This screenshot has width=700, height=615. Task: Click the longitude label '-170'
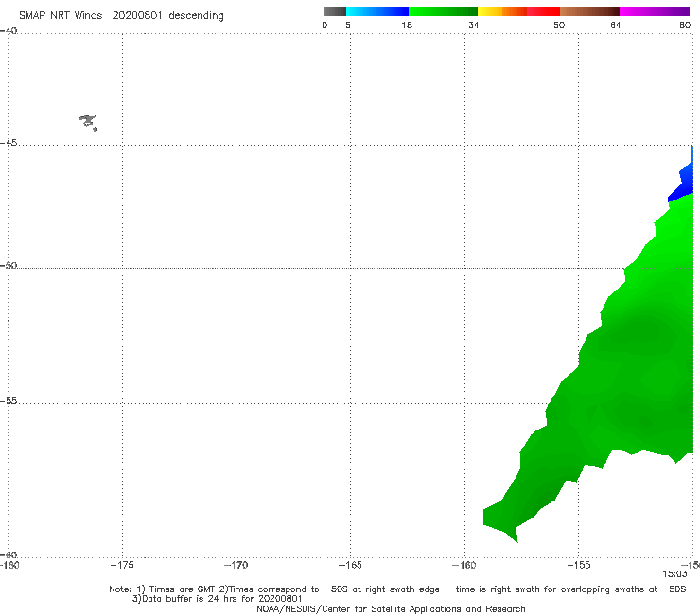236,565
